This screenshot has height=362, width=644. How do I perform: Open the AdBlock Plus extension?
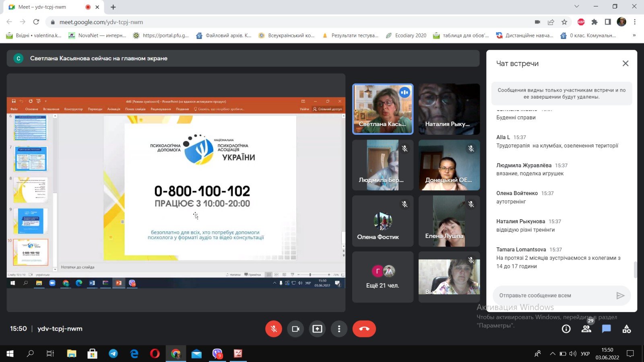[x=581, y=22]
